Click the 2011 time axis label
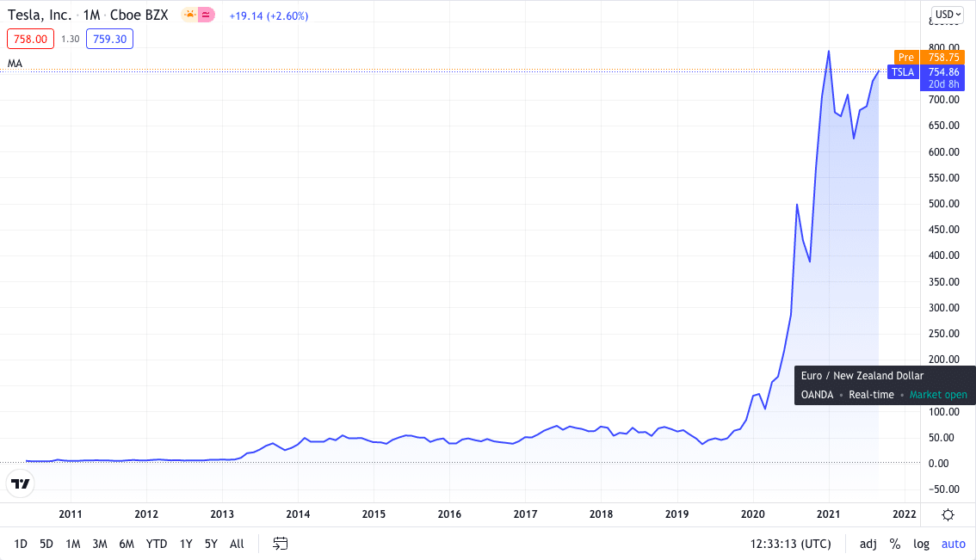Viewport: 976px width, 560px height. (71, 514)
